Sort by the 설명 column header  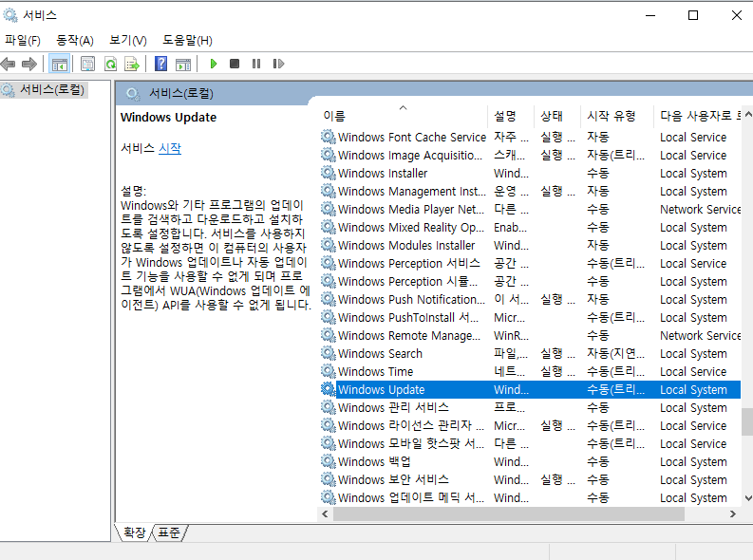coord(511,116)
